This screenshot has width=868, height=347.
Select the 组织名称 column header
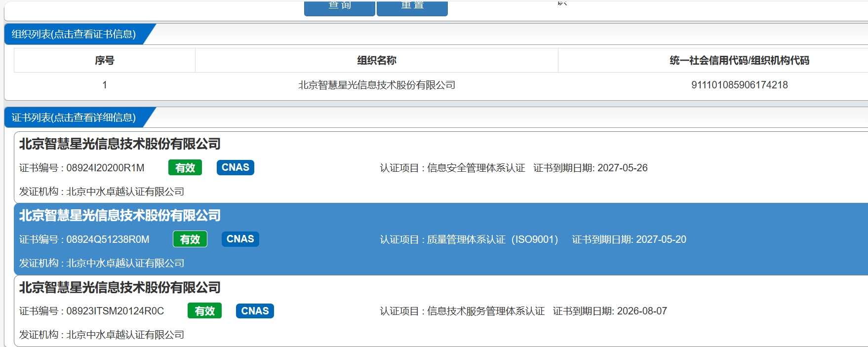coord(377,60)
